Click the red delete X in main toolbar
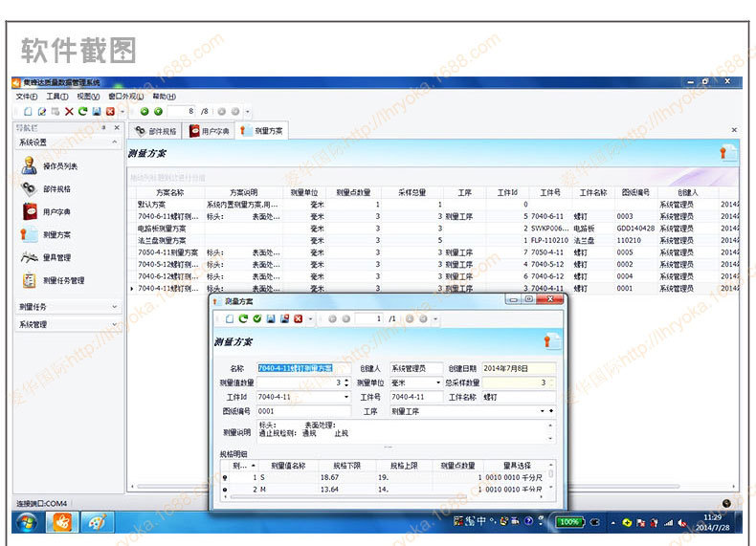 pos(69,112)
